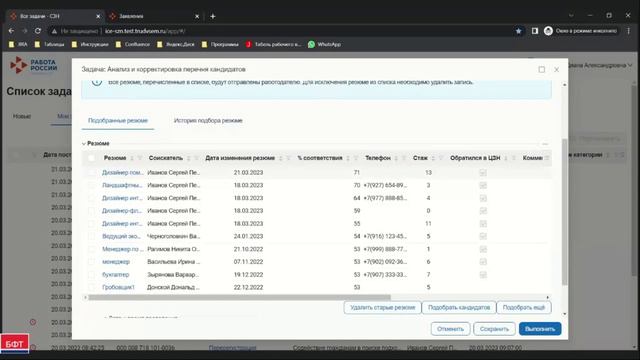The height and width of the screenshot is (360, 640).
Task: Sort by the Телефон column
Action: [x=396, y=158]
